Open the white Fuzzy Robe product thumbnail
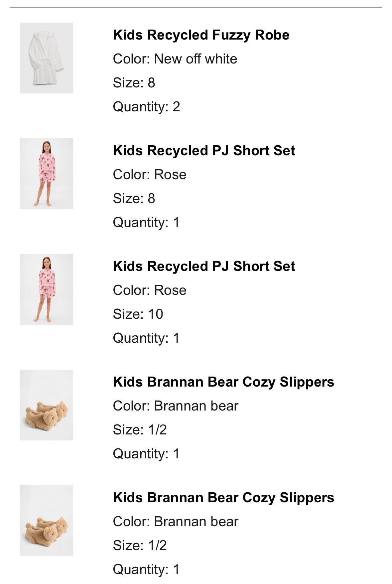392x584 pixels. [47, 58]
